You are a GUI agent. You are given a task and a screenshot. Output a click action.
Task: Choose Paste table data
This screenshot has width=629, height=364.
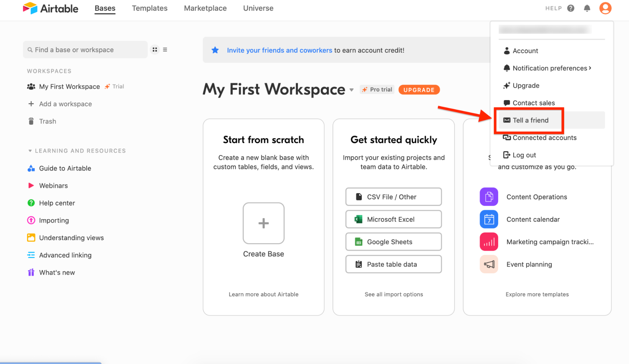(393, 264)
